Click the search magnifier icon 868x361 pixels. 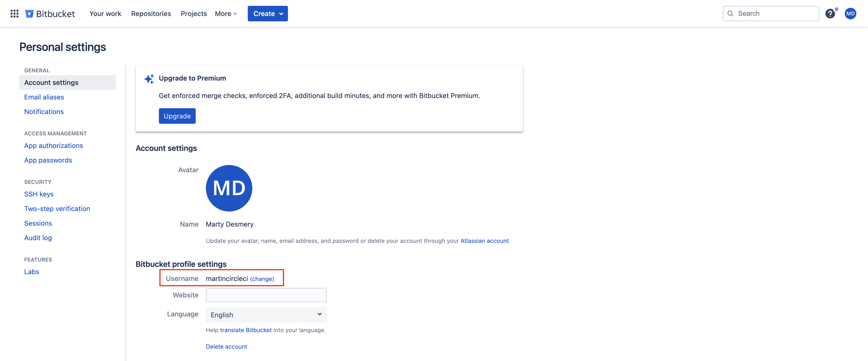tap(730, 14)
